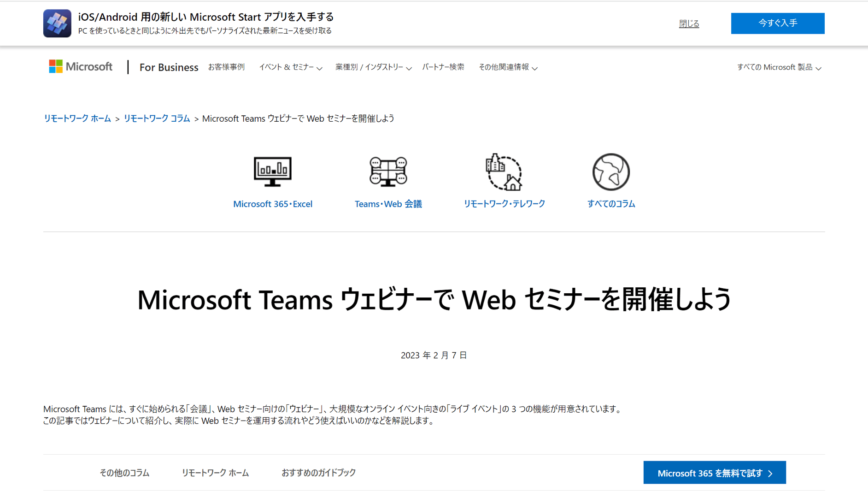Click the リモートワーク・テレワーク text link
868x498 pixels.
pos(504,204)
